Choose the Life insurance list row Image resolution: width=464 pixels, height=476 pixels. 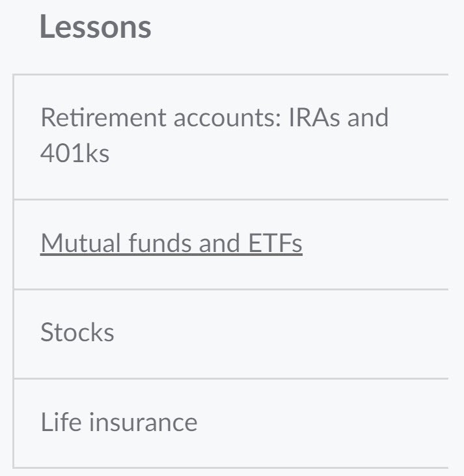(231, 423)
